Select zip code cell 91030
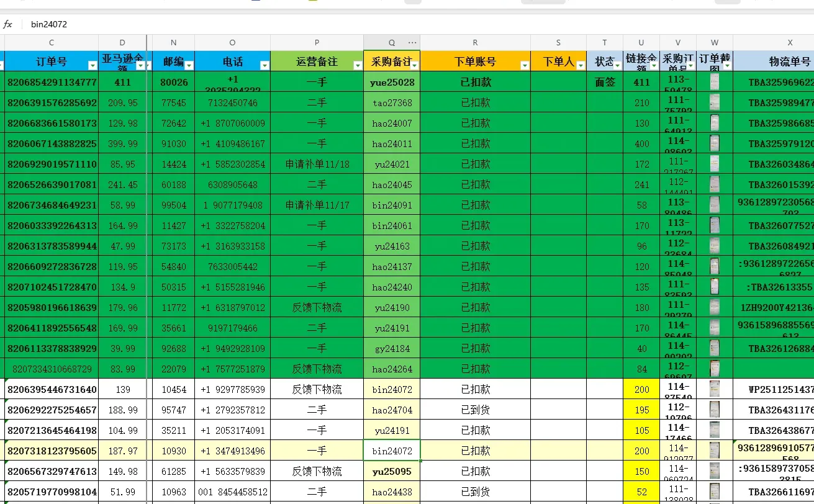Viewport: 814px width, 504px height. 173,143
